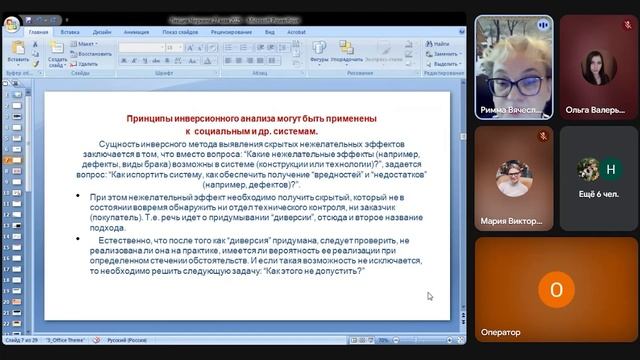This screenshot has width=640, height=360.
Task: Click the Bullets list icon
Action: 230,48
